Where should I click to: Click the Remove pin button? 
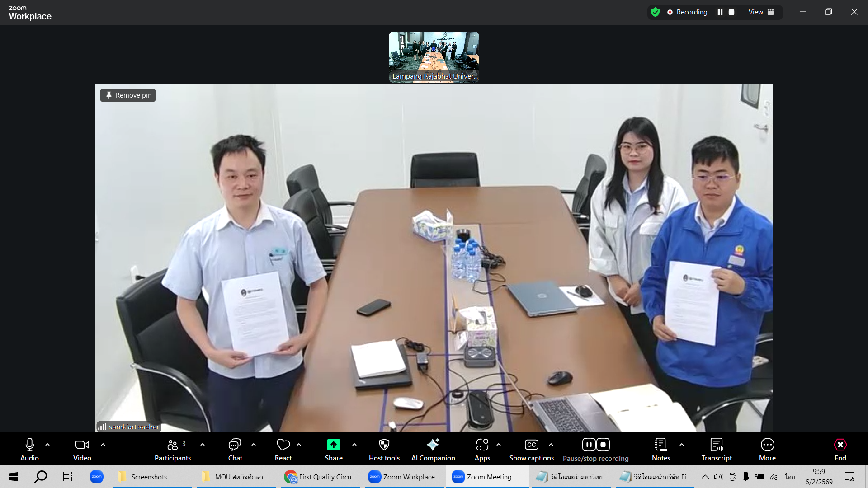[x=128, y=95]
